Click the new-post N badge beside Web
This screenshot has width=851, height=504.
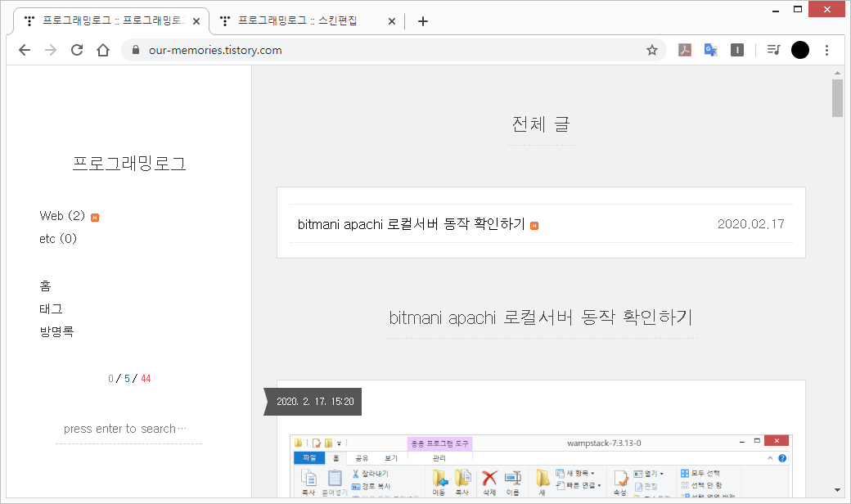pyautogui.click(x=95, y=218)
